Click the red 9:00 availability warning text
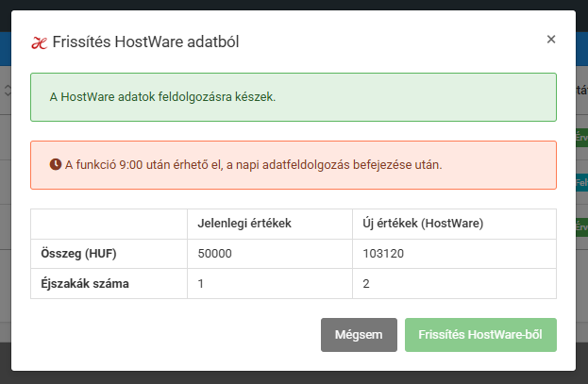This screenshot has height=384, width=588. [x=253, y=164]
